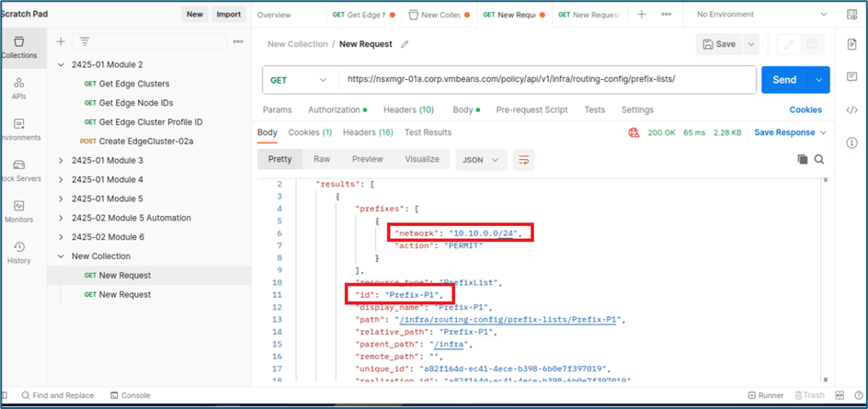Toggle the wrap lines icon in response
Image resolution: width=868 pixels, height=409 pixels.
pos(524,160)
